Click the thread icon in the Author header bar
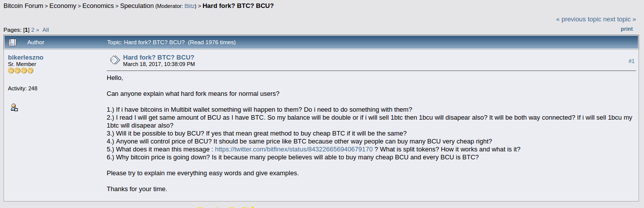644x208 pixels. [x=12, y=42]
